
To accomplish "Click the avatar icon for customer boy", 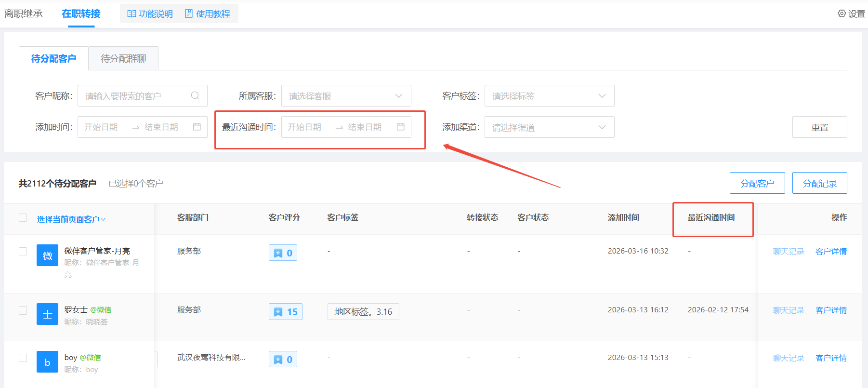I will pyautogui.click(x=47, y=362).
